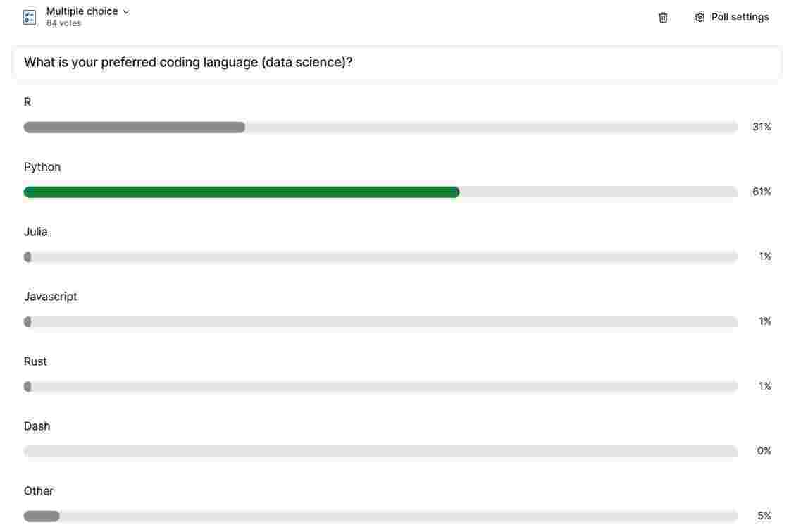
Task: Click the 61% result for Python
Action: [762, 192]
